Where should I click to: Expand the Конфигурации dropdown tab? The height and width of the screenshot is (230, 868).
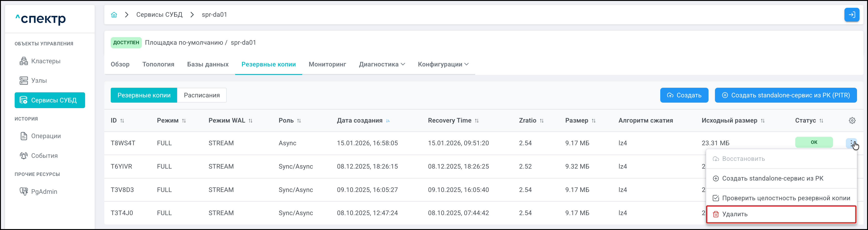(443, 64)
